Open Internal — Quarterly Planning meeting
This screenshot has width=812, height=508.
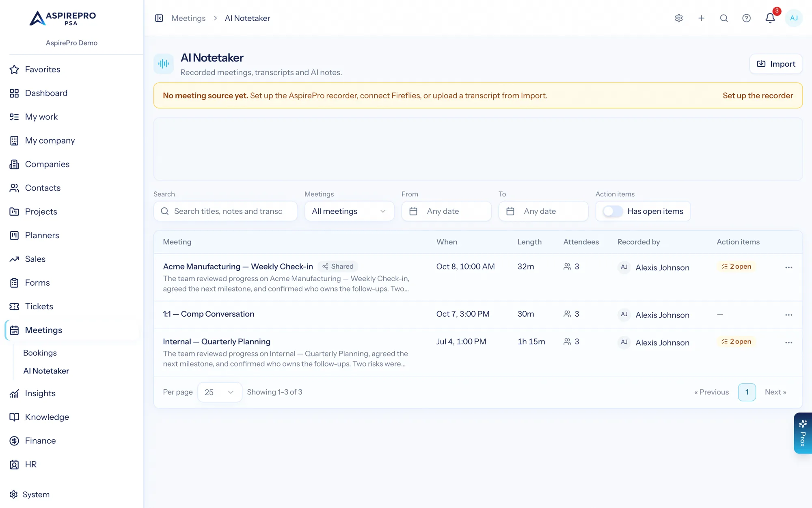point(216,342)
